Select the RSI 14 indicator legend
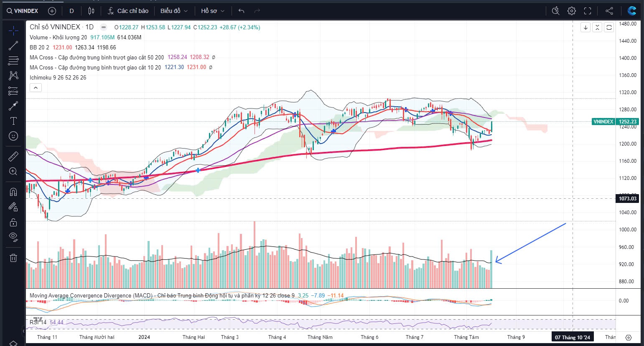This screenshot has height=346, width=644. click(38, 322)
